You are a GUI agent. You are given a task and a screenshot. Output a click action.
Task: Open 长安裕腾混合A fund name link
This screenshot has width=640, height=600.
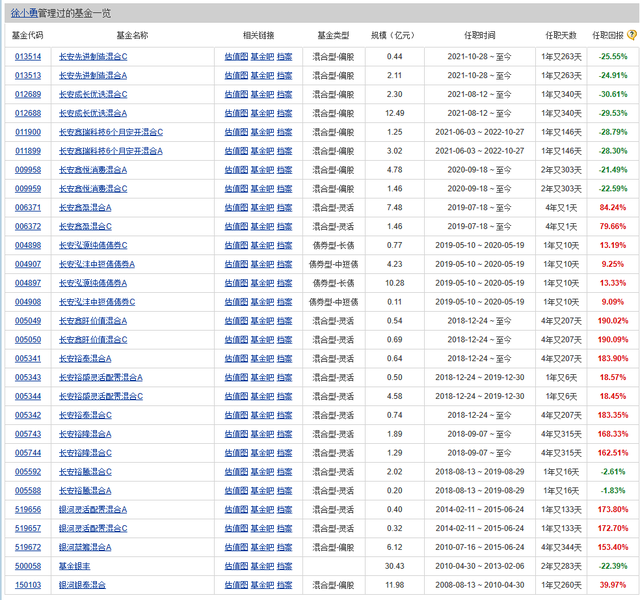(85, 491)
